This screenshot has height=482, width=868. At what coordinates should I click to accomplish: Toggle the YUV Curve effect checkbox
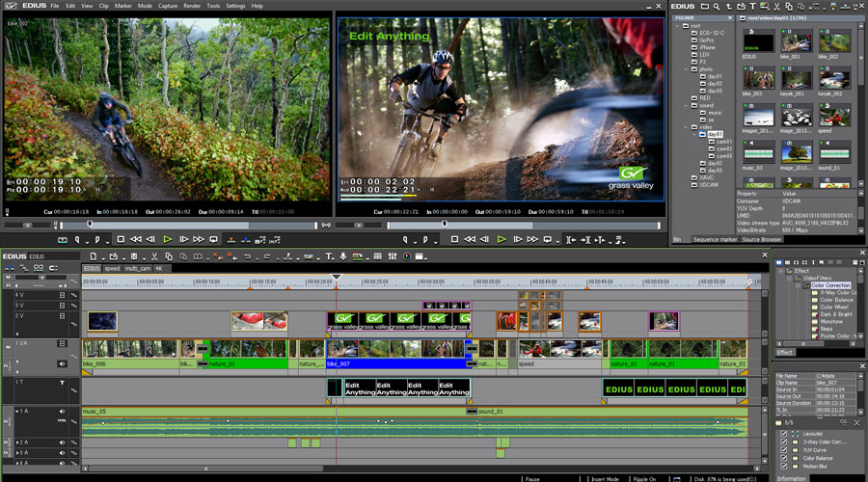click(784, 450)
